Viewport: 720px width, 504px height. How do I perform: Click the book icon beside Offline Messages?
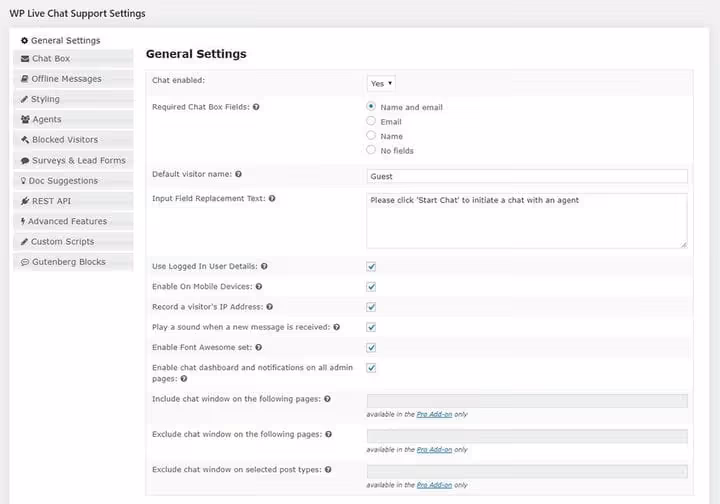[25, 79]
